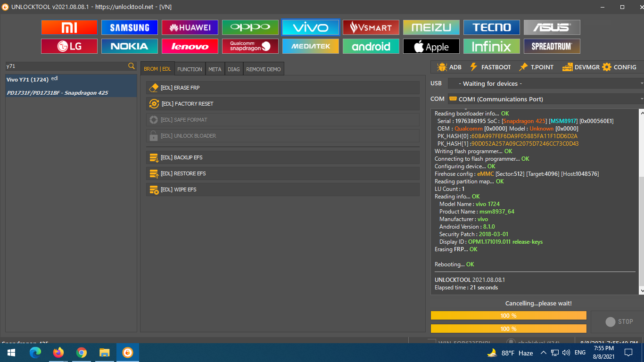Run [EDL] FACTORY RESET
This screenshot has height=362, width=644.
(x=283, y=104)
